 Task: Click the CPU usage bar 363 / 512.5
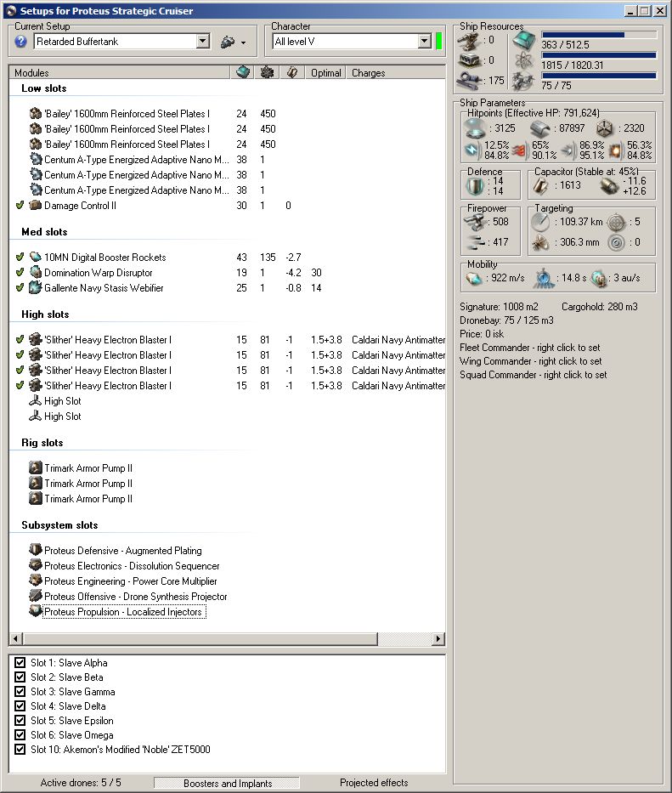599,35
